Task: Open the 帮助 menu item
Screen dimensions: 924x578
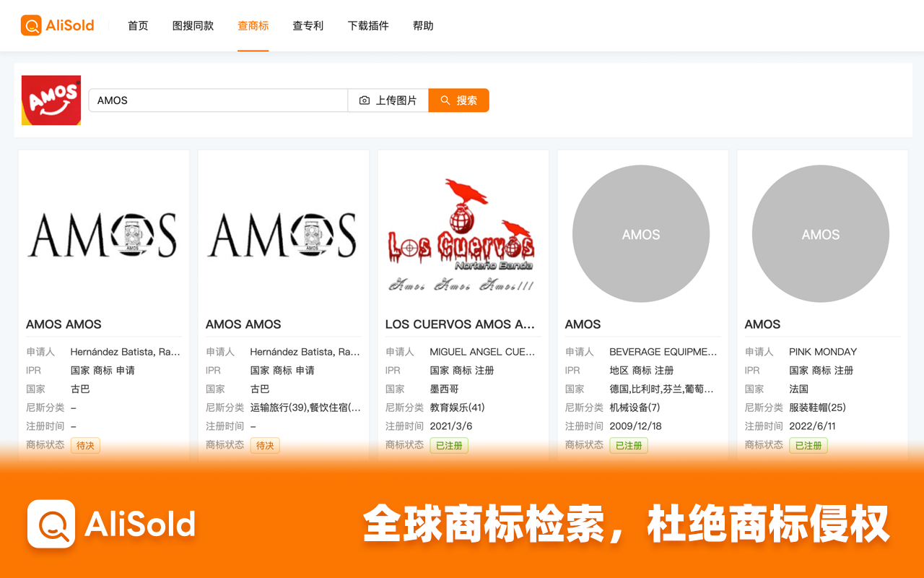Action: (x=423, y=25)
